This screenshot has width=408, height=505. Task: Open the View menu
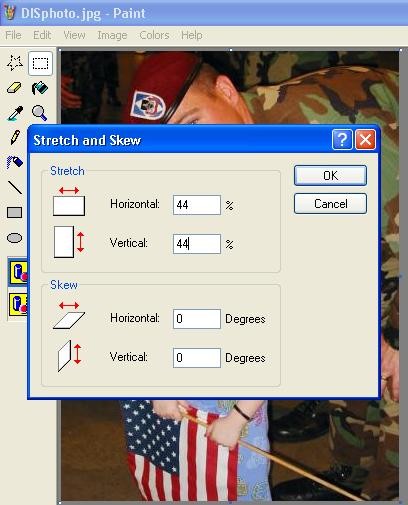tap(74, 35)
